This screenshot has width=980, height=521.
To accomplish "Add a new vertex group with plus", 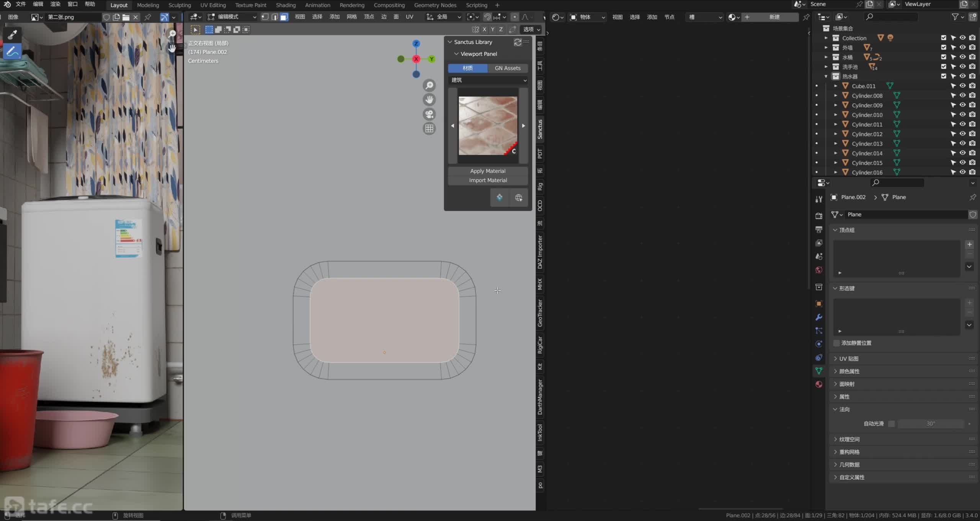I will [x=969, y=244].
